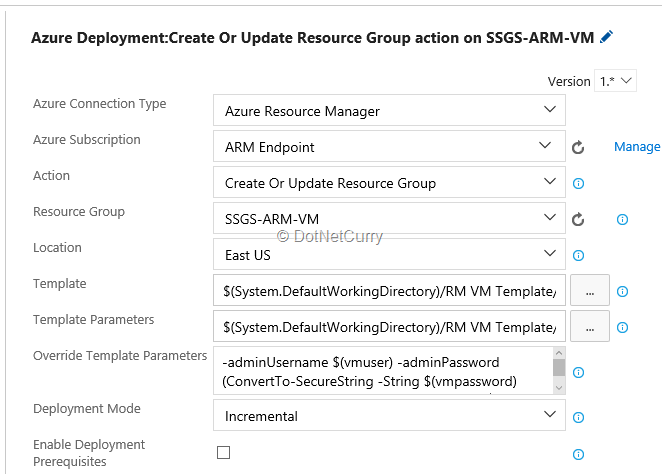Click the override parameters scrollbar thumb

[559, 367]
